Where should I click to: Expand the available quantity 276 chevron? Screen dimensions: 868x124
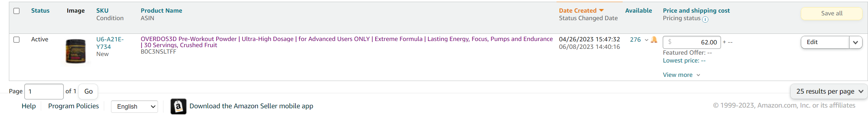click(x=646, y=40)
